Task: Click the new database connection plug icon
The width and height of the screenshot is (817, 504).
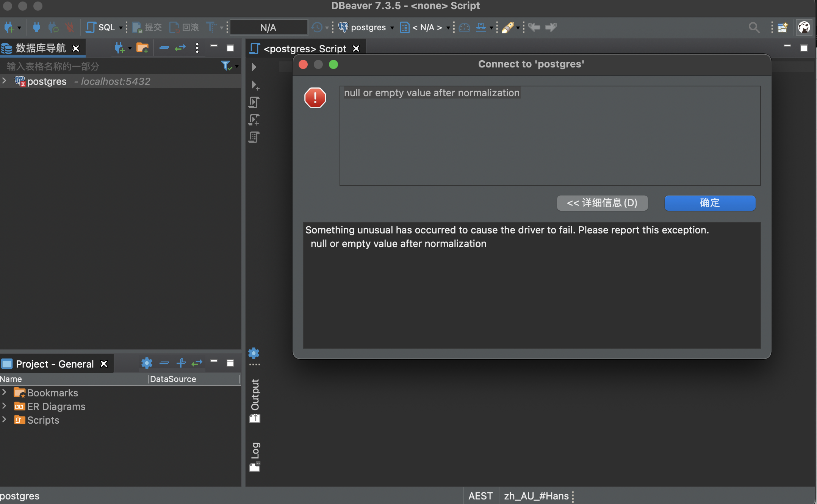Action: (x=9, y=27)
